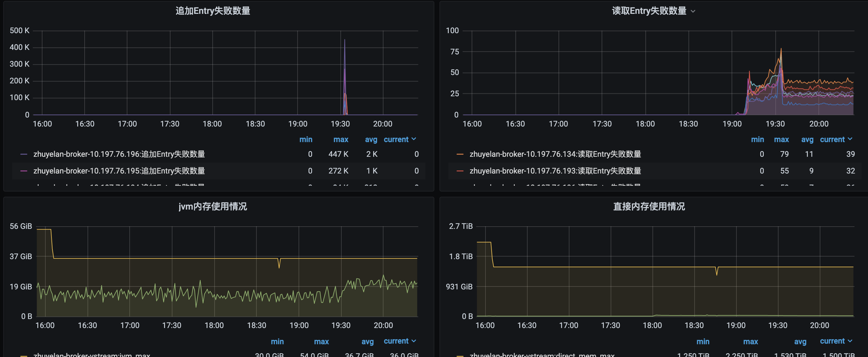Viewport: 868px width, 357px height.
Task: Click magenta series icon for broker-10.197.76.195
Action: click(x=23, y=171)
